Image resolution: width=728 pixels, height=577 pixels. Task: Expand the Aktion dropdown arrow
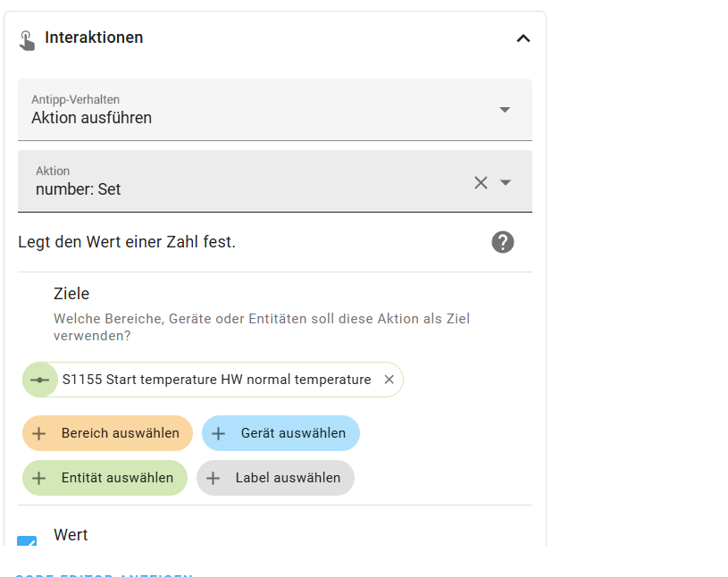coord(506,182)
